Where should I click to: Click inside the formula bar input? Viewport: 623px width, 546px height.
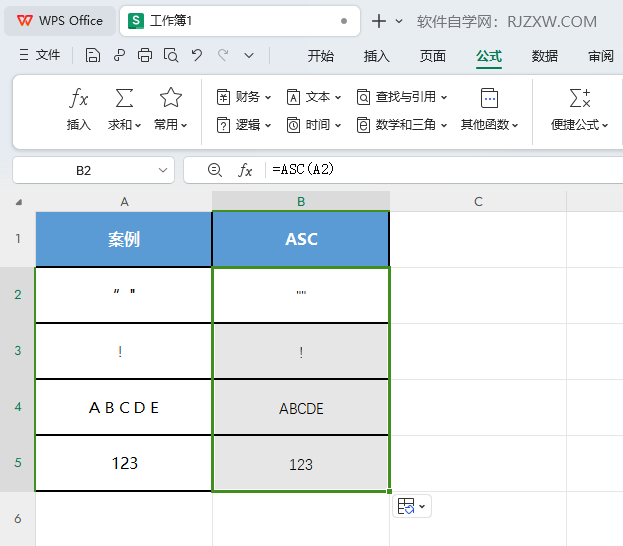[440, 170]
